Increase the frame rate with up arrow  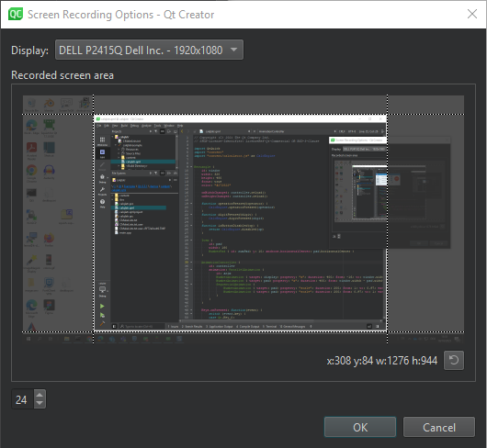(x=40, y=395)
